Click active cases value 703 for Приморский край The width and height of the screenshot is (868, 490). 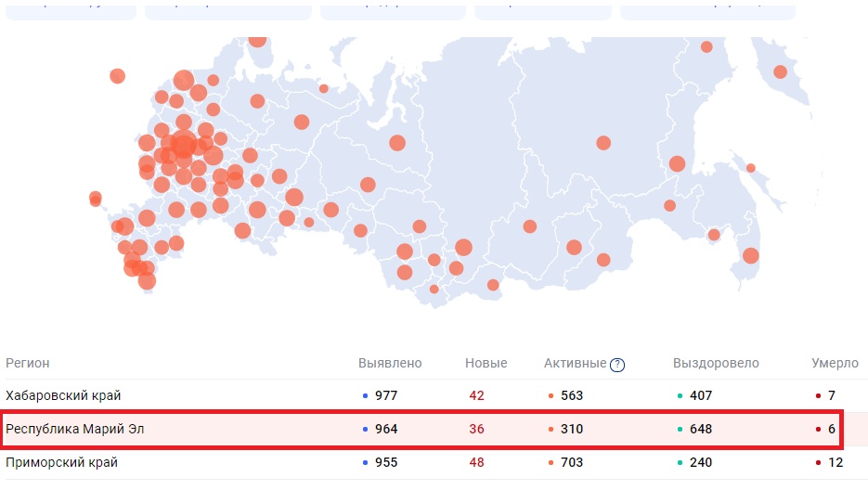coord(572,462)
